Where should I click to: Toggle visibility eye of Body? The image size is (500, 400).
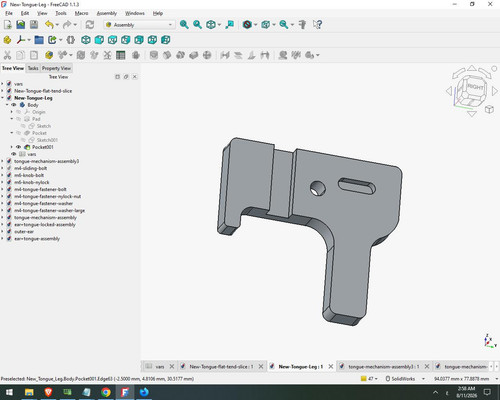[x=14, y=105]
